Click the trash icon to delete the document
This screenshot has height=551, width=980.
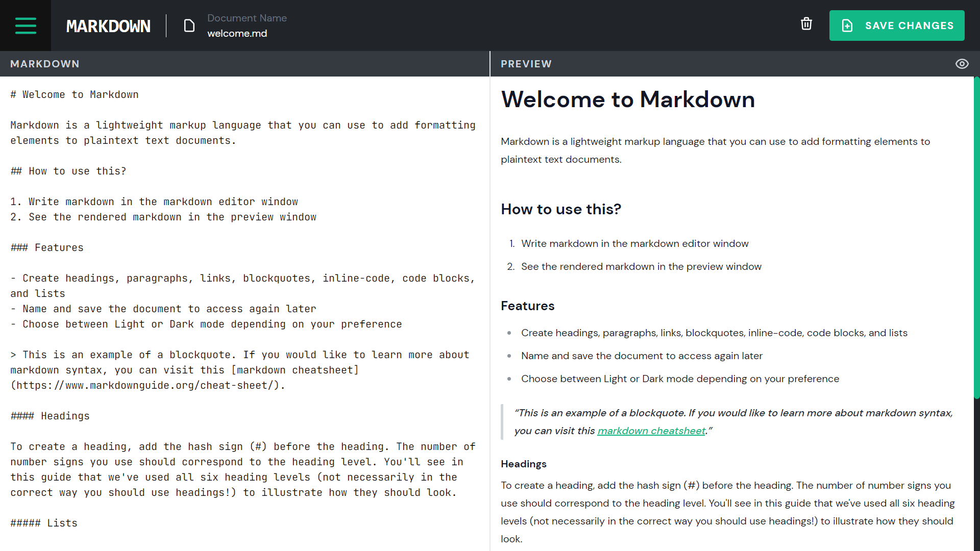[x=806, y=23]
